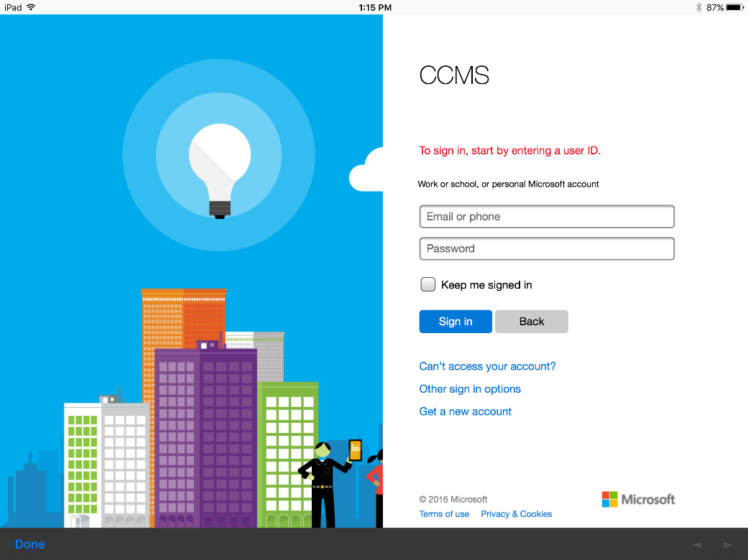Tap Done in the bottom toolbar

pos(30,544)
